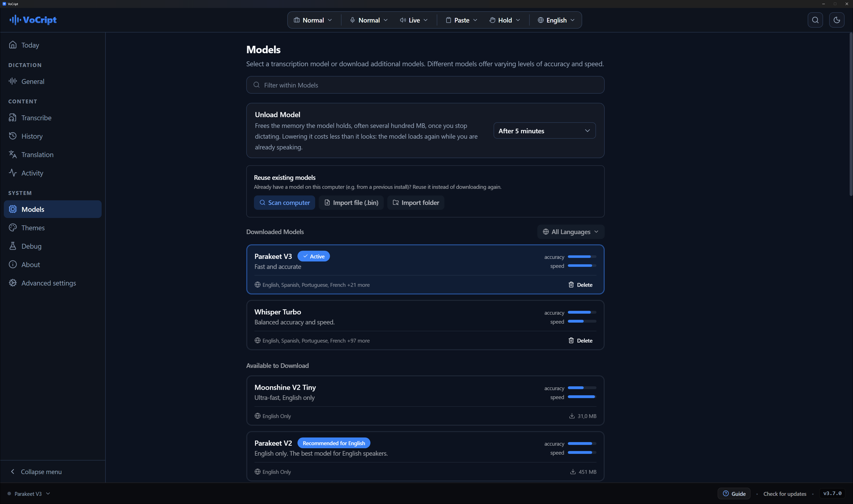
Task: Click '+21 more' languages text
Action: 358,284
